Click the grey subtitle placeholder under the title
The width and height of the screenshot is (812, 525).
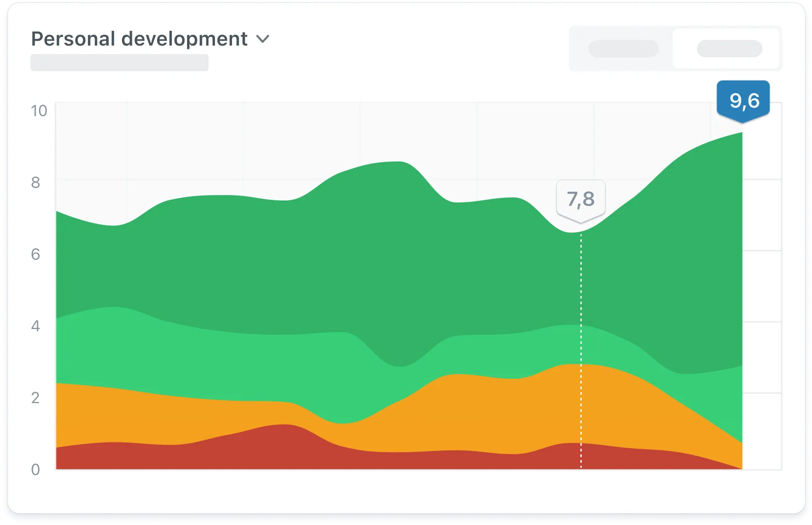(x=120, y=63)
